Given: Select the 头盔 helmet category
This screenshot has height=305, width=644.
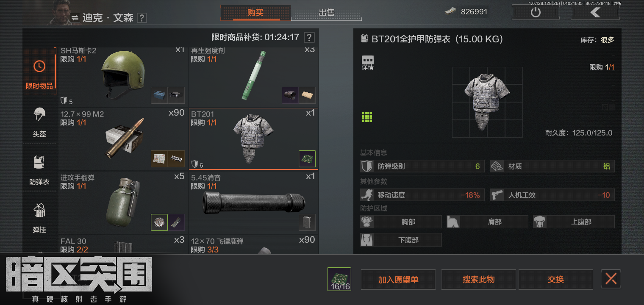Looking at the screenshot, I should 39,122.
